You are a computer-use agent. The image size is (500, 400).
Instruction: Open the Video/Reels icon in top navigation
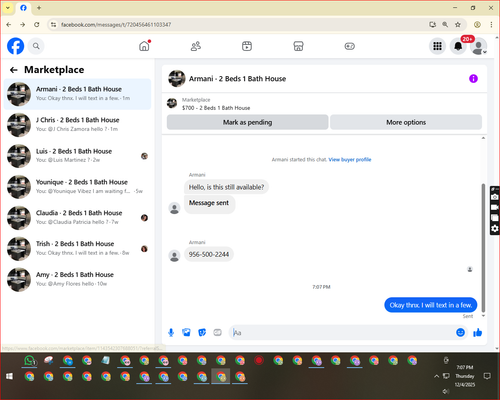coord(247,46)
